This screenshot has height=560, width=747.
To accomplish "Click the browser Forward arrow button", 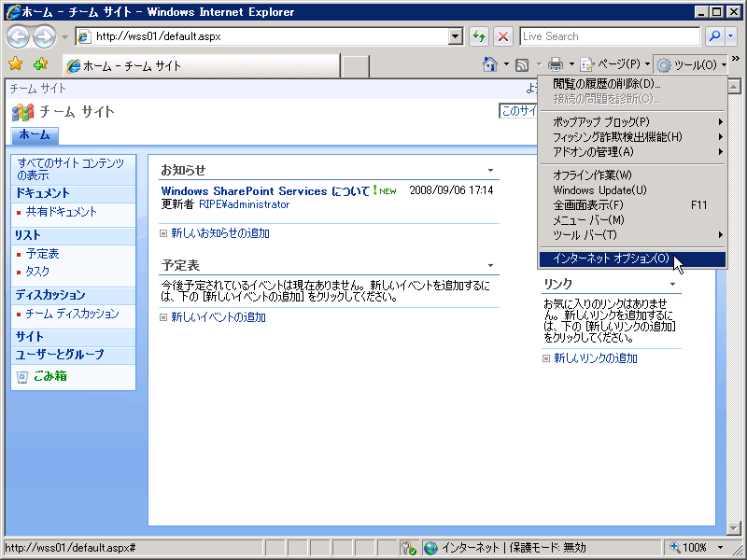I will coord(44,36).
